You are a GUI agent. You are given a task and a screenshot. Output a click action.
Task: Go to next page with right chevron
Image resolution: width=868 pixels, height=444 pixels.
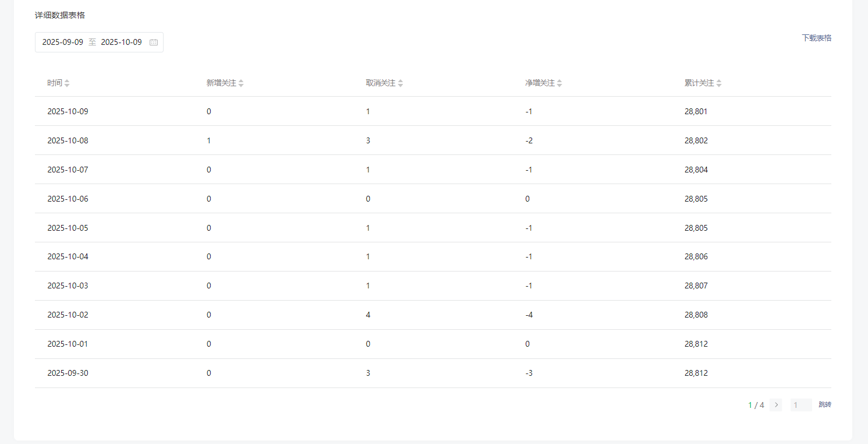(x=776, y=405)
